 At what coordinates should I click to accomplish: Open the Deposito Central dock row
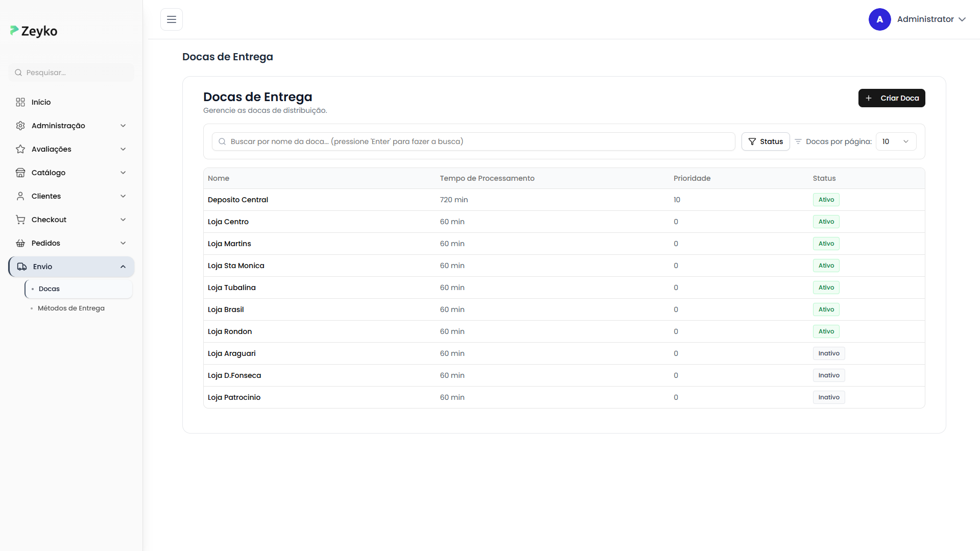[238, 200]
